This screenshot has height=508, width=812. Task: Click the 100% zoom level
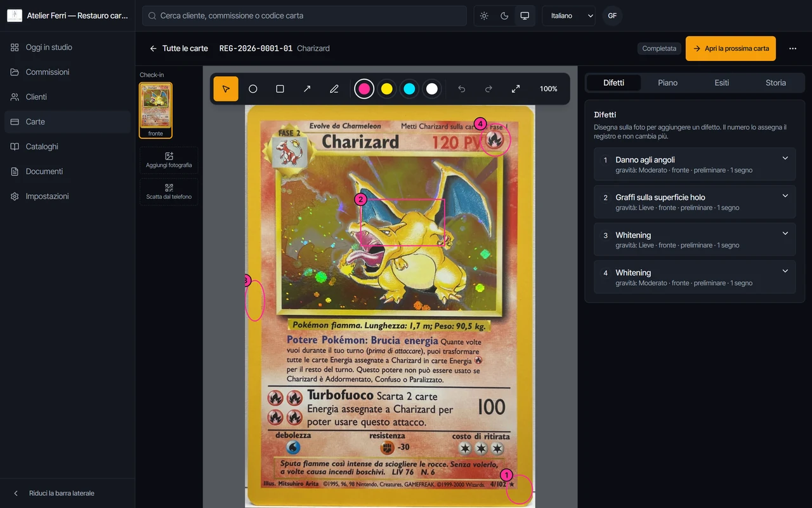[x=549, y=89]
